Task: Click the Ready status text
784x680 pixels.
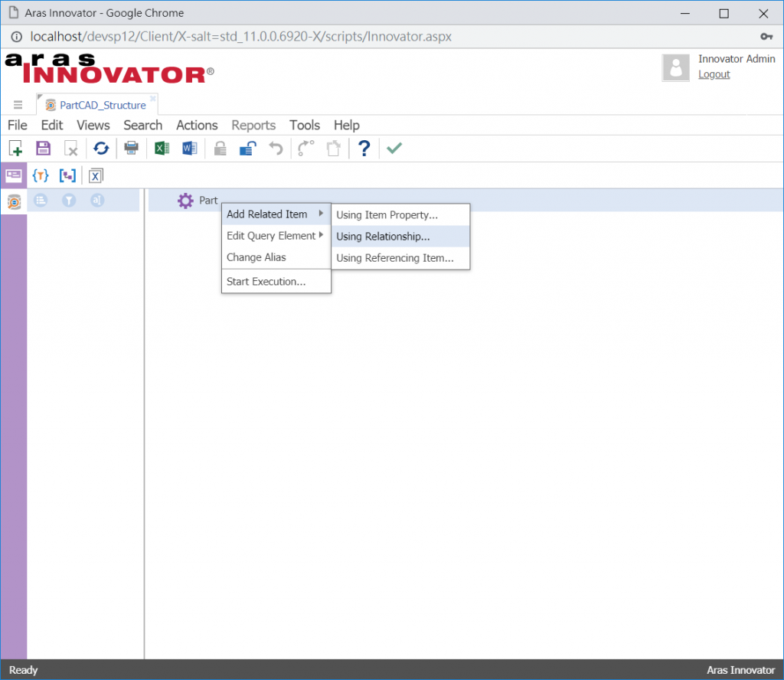Action: point(23,670)
